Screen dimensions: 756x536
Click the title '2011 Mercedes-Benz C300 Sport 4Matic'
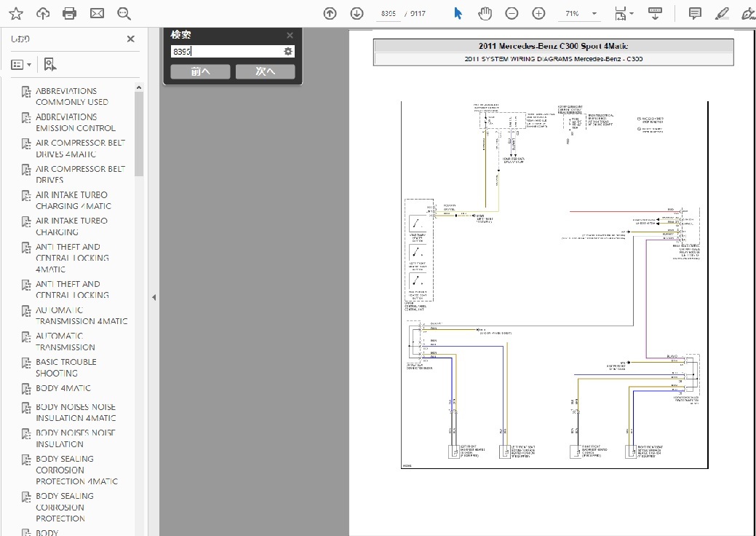[553, 47]
